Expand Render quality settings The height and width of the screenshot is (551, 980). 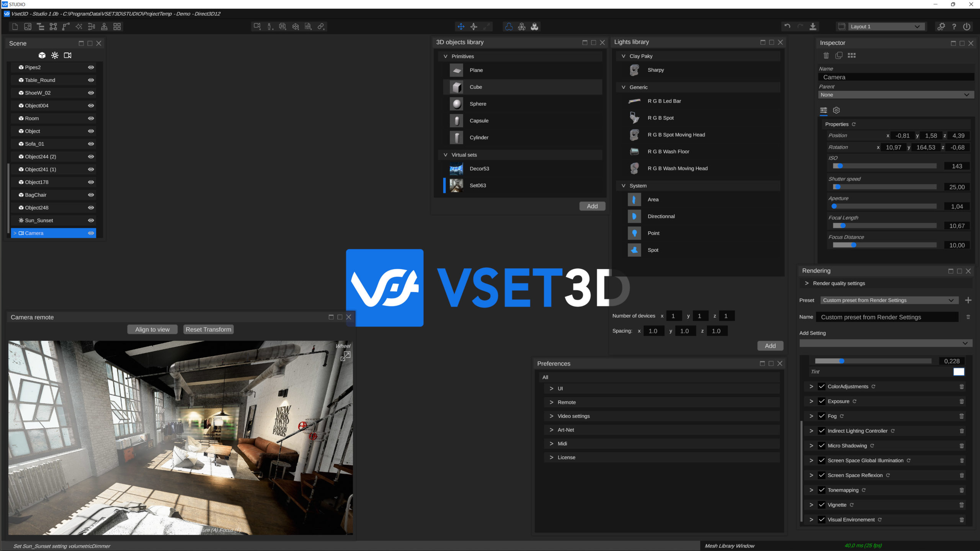tap(807, 283)
